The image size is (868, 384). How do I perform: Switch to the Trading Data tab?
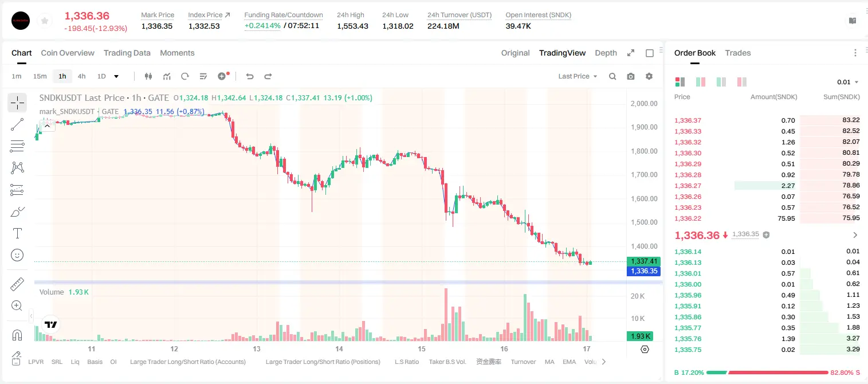point(127,53)
